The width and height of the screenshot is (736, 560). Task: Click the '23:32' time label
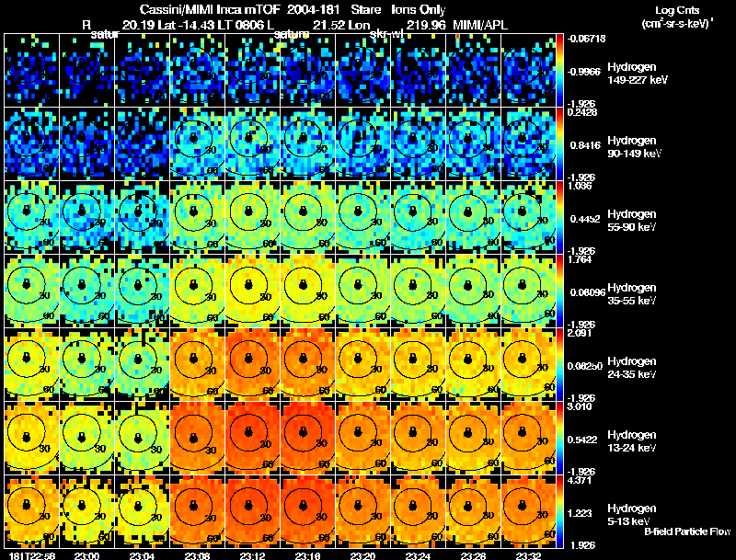click(528, 556)
